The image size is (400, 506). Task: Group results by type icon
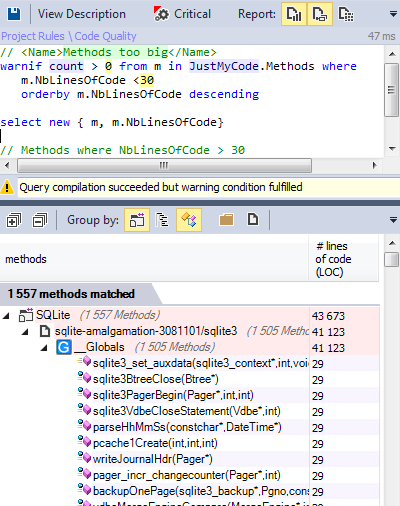(189, 220)
